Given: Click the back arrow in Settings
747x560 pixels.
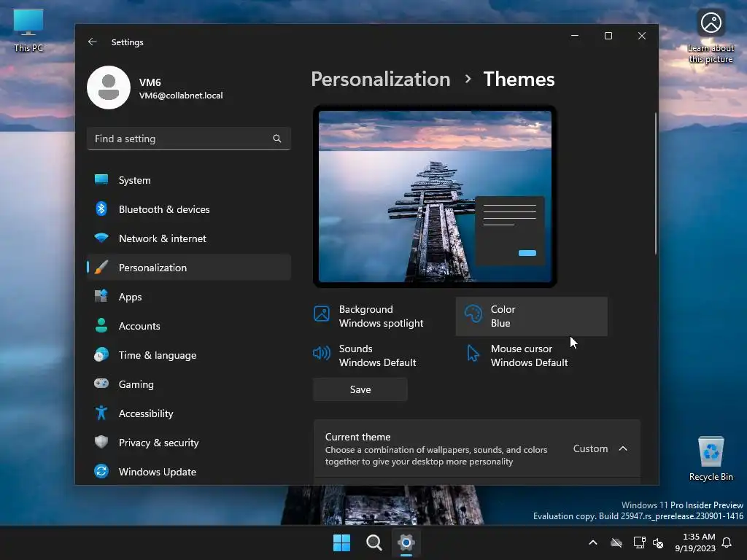Looking at the screenshot, I should [x=93, y=42].
